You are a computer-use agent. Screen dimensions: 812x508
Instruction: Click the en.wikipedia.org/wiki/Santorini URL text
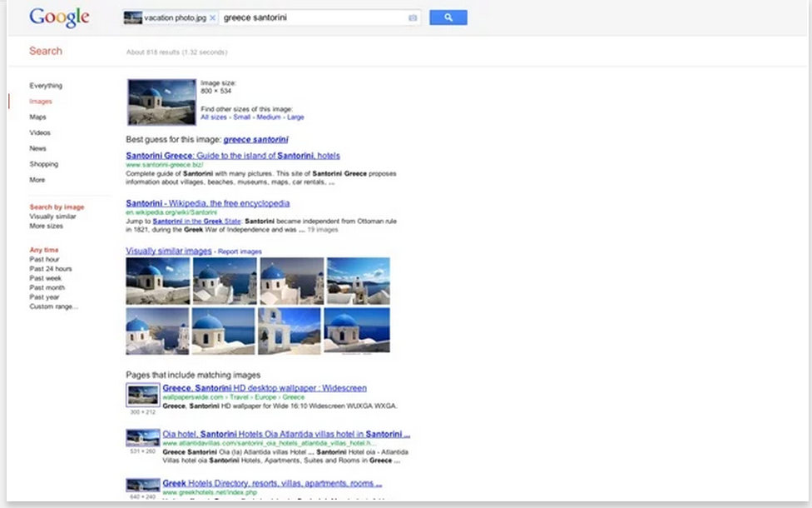point(171,212)
